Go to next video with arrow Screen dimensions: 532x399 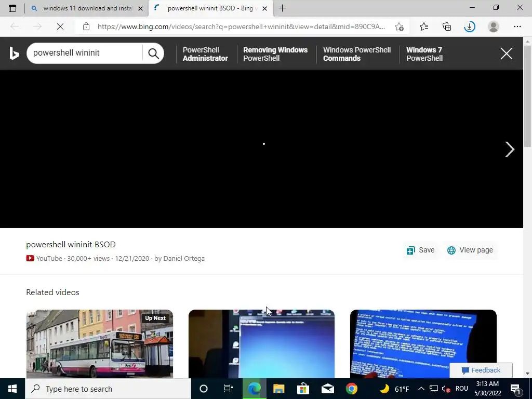[x=510, y=149]
